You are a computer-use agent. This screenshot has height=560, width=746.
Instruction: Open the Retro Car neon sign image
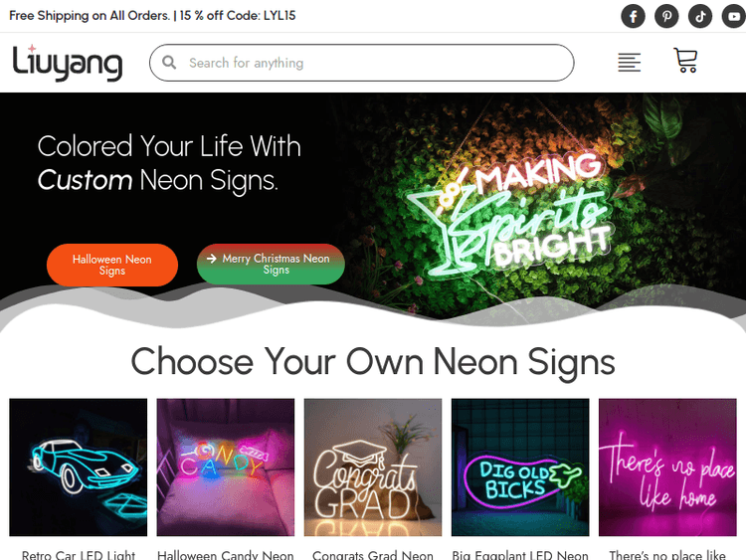78,467
